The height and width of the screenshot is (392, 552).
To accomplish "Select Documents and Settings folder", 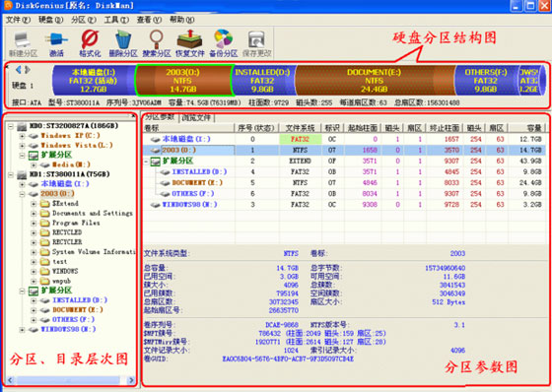I will coord(93,214).
